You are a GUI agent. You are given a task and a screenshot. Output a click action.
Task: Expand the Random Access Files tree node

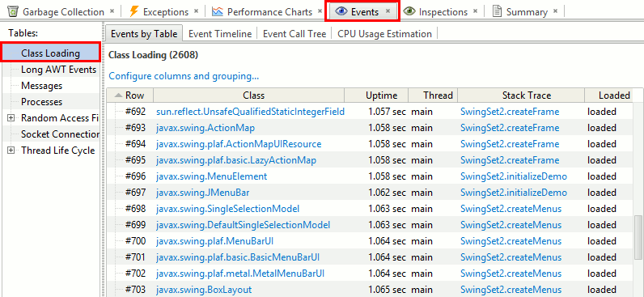pos(11,118)
